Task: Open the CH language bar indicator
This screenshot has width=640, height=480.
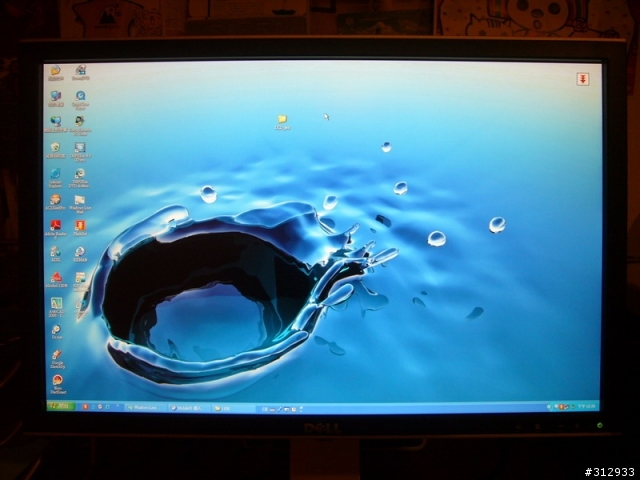Action: [264, 409]
